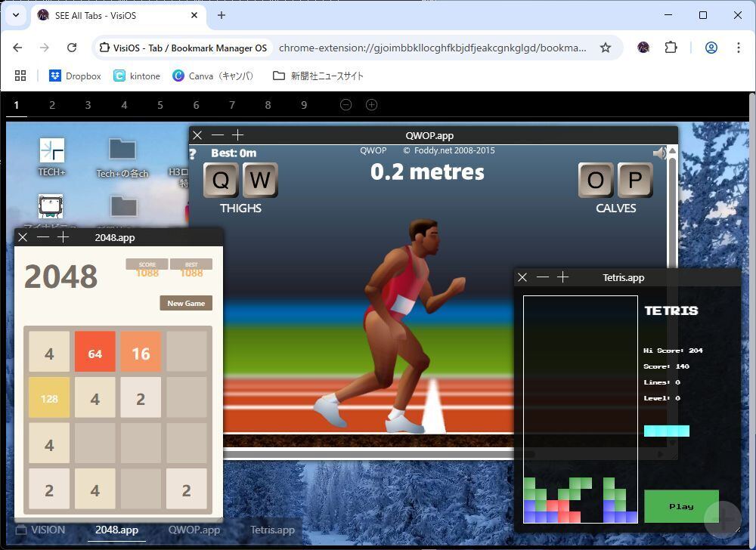Open the VISION folder in the taskbar
Viewport: 756px width, 550px height.
(x=41, y=530)
